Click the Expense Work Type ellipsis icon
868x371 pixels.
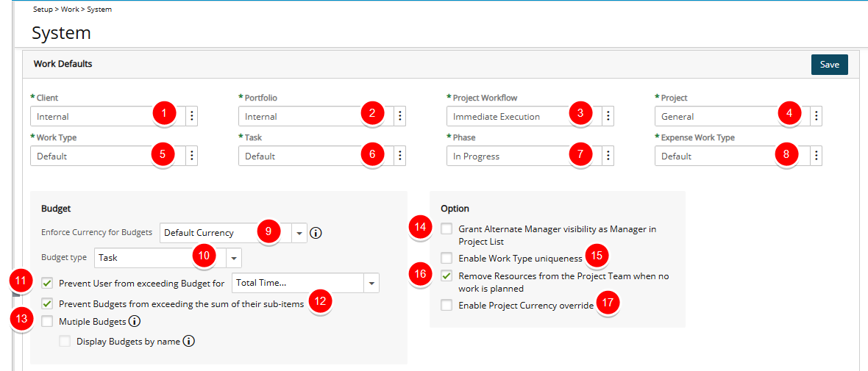click(817, 156)
